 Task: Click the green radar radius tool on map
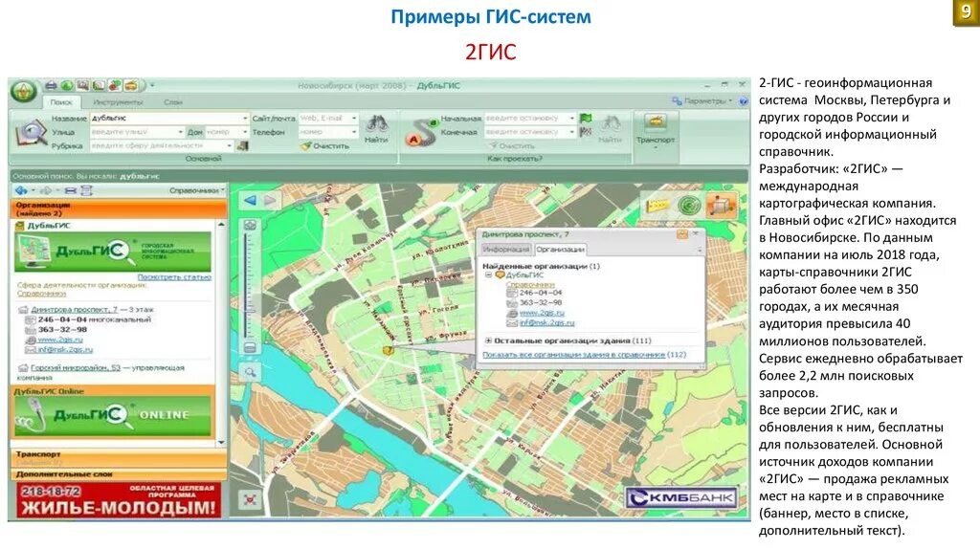coord(689,205)
